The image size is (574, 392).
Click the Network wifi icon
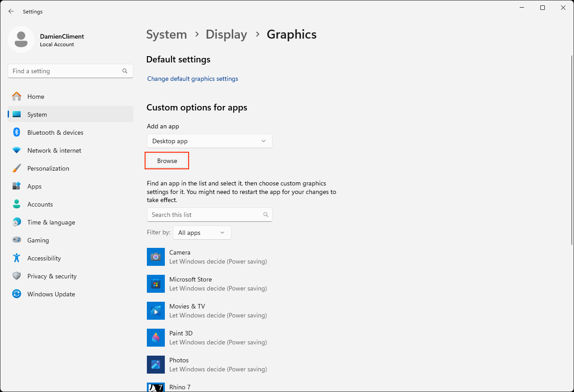pyautogui.click(x=17, y=150)
